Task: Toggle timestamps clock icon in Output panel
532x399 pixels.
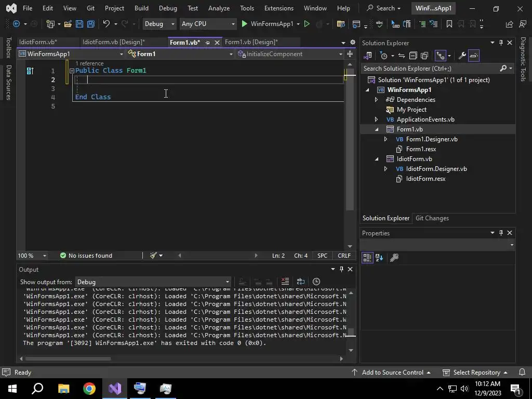Action: pyautogui.click(x=316, y=282)
